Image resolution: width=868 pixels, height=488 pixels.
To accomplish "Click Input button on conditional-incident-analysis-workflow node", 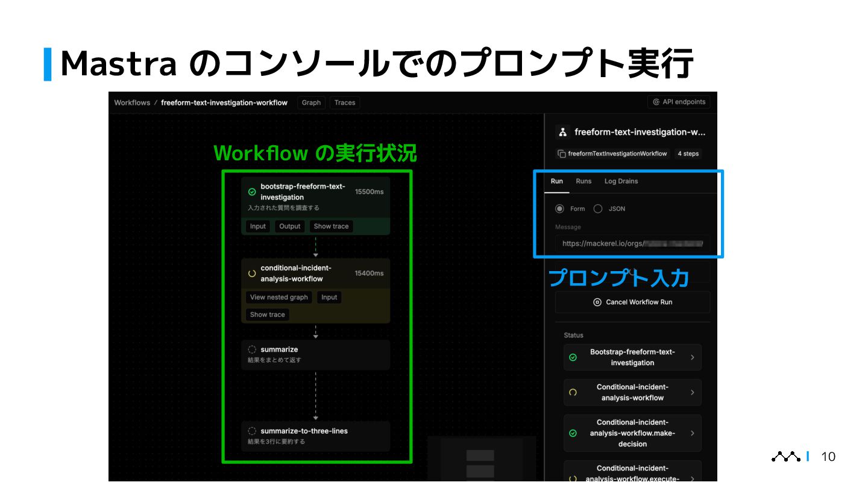I will click(x=329, y=297).
